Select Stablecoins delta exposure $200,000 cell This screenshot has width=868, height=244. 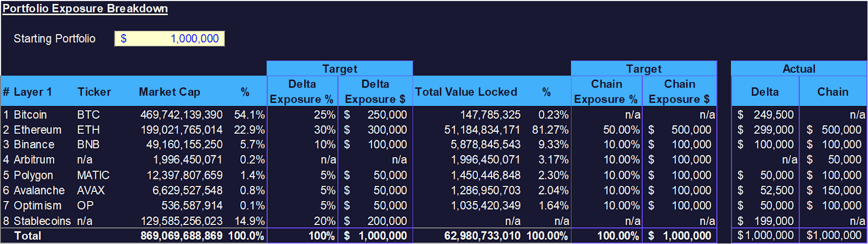375,221
